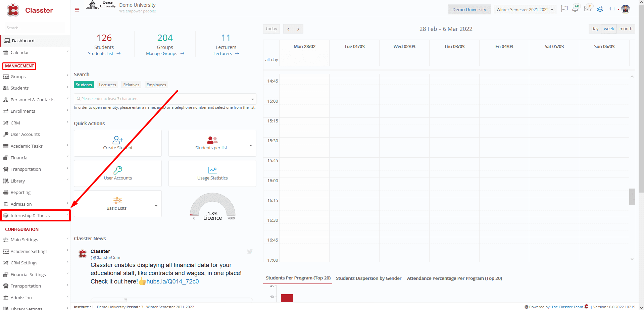Click the calendar vertical scrollbar thumb

[632, 196]
